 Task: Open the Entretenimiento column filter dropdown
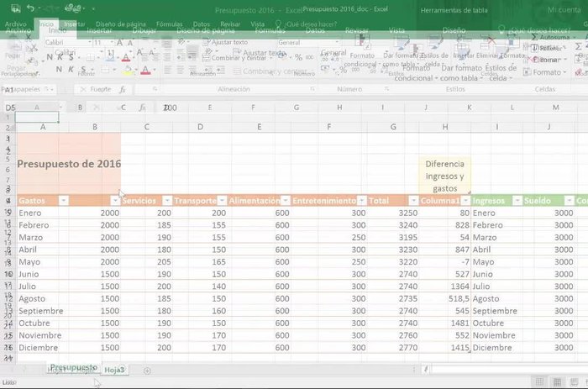click(x=361, y=201)
